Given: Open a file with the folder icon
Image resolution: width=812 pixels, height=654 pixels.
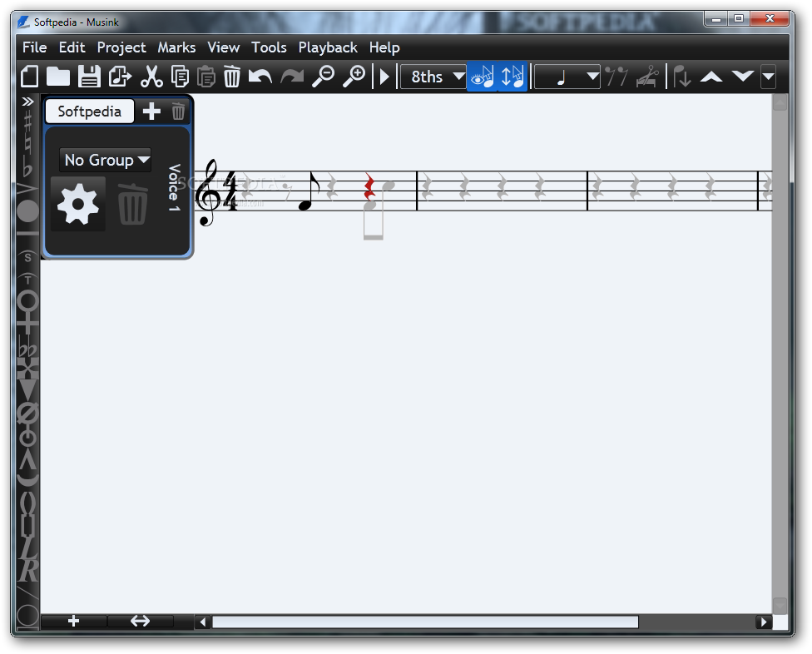Looking at the screenshot, I should click(58, 77).
